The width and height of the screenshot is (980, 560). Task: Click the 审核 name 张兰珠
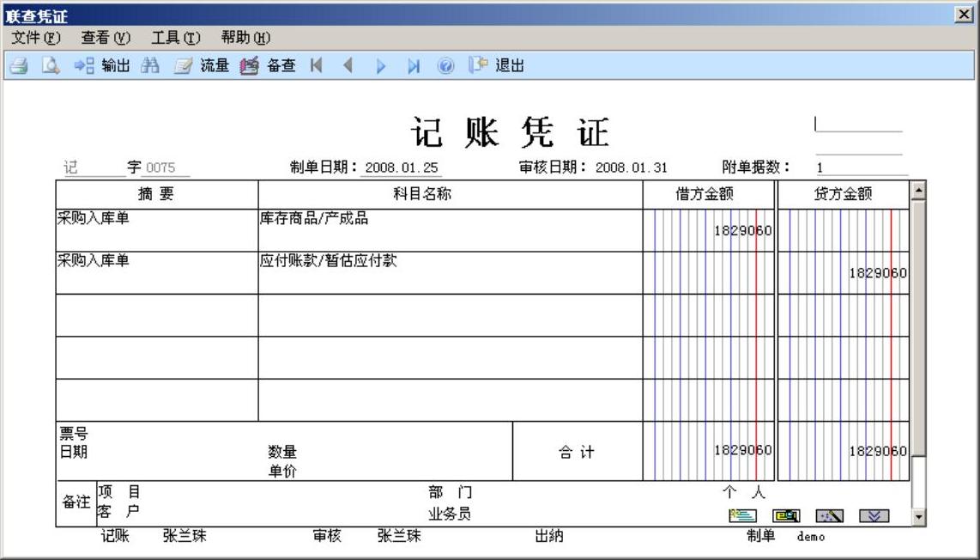point(399,536)
